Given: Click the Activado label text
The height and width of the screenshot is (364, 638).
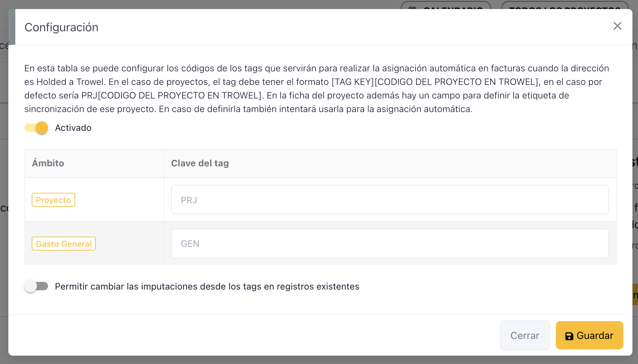Looking at the screenshot, I should tap(73, 128).
